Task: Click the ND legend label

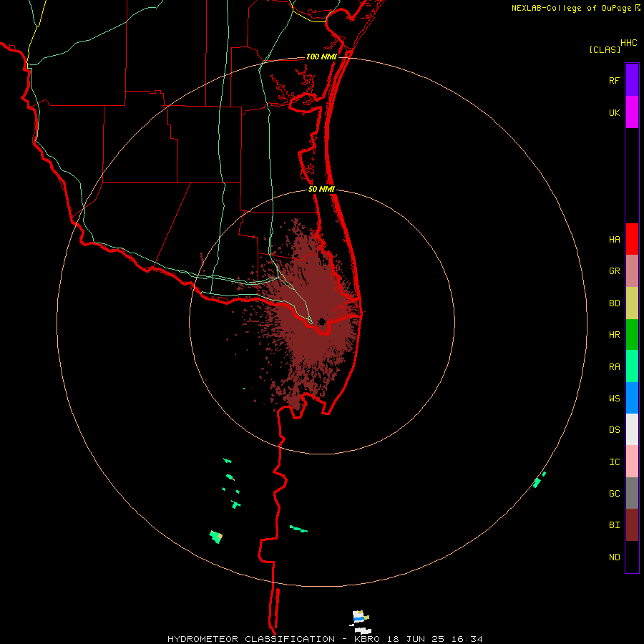Action: click(x=614, y=557)
